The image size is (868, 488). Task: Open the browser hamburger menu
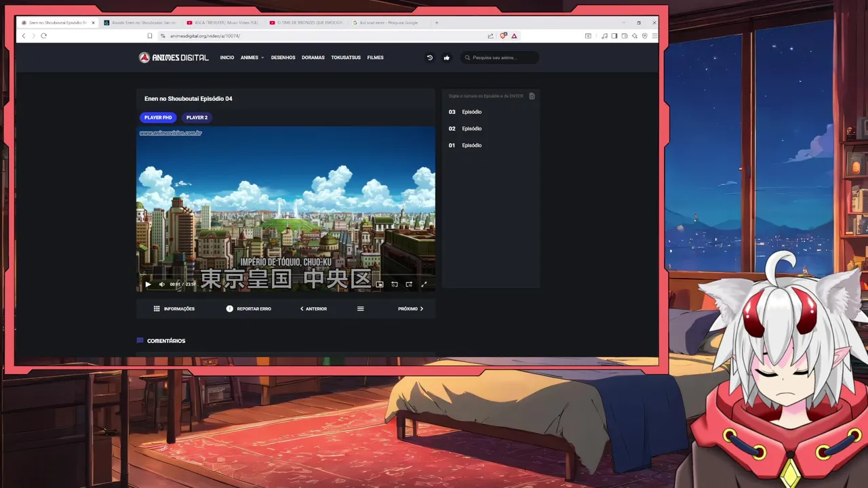coord(654,36)
